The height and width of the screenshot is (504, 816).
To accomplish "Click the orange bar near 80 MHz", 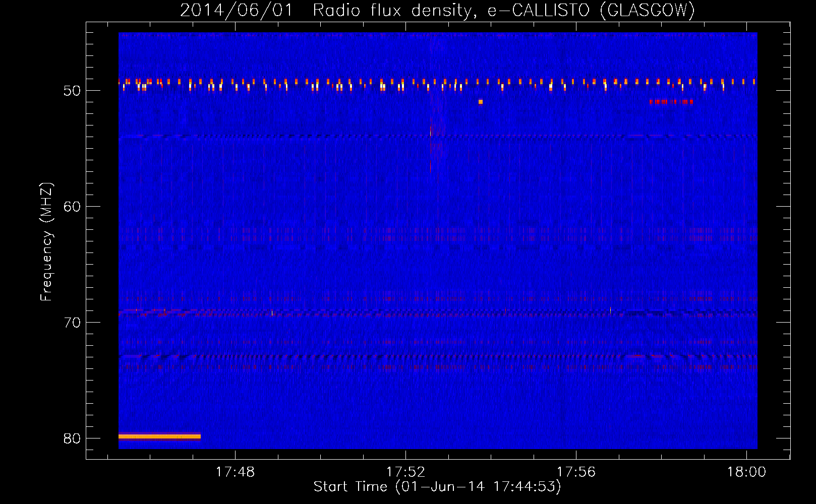I will click(x=159, y=436).
